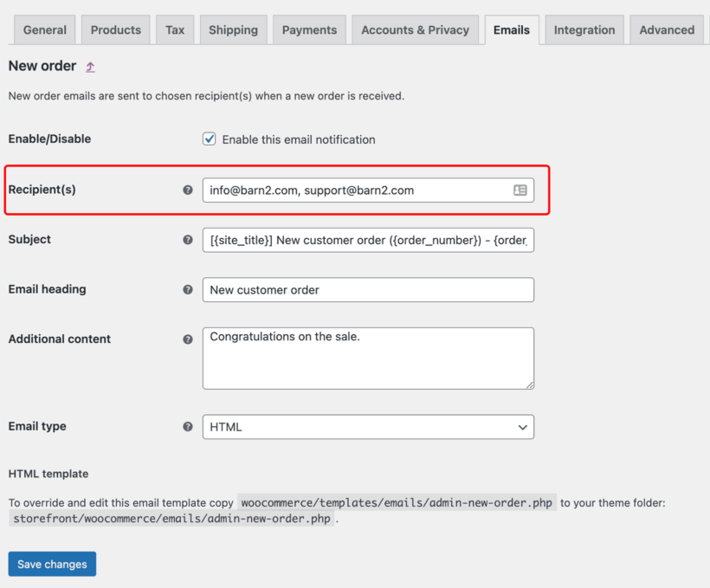Open the Accounts & Privacy tab
This screenshot has width=710, height=588.
pos(415,29)
